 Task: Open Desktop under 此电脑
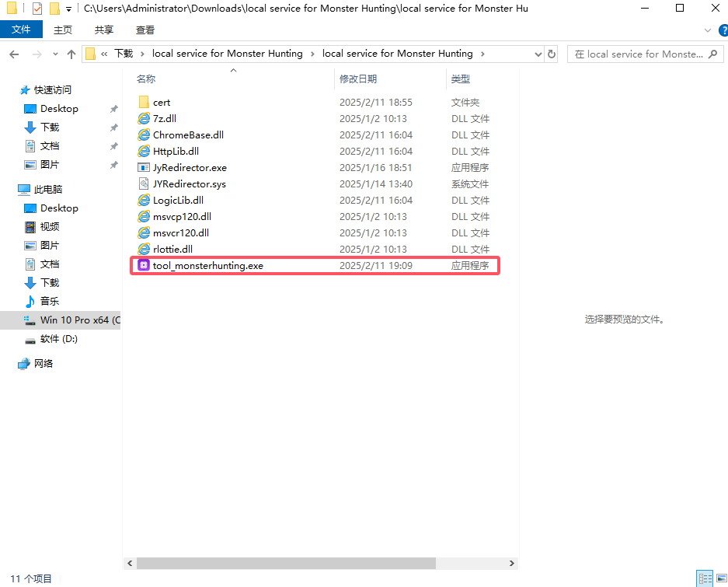coord(59,208)
